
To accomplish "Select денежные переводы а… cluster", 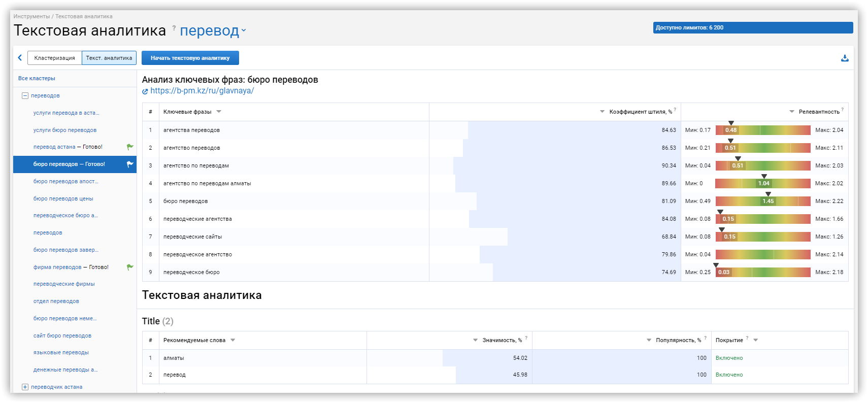I will 65,370.
